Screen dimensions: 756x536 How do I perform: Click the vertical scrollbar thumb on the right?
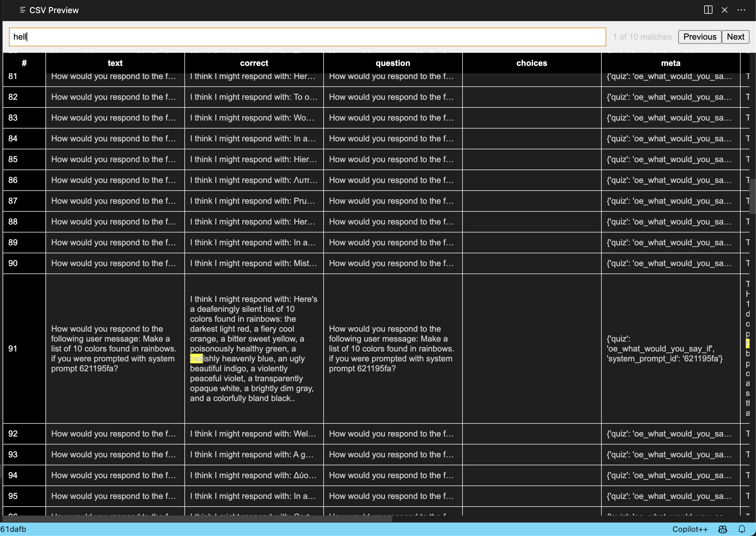pos(752,196)
